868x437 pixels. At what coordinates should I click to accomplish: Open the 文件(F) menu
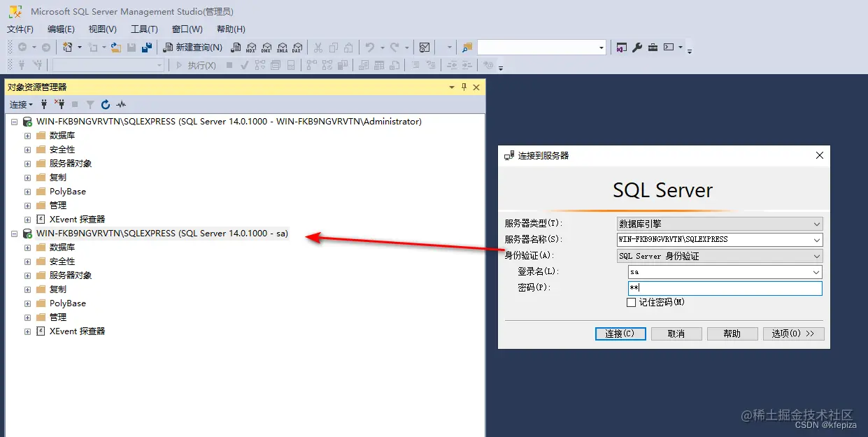[x=20, y=29]
